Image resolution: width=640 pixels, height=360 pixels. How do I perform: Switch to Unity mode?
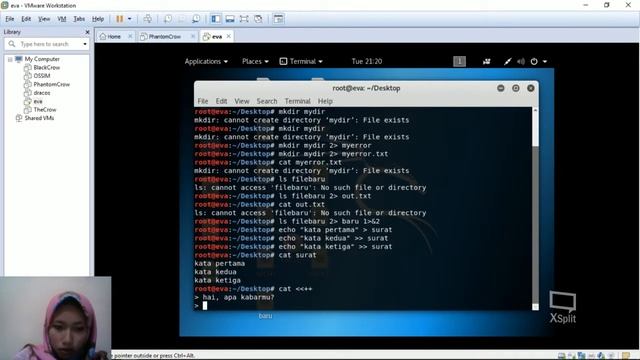pos(258,19)
